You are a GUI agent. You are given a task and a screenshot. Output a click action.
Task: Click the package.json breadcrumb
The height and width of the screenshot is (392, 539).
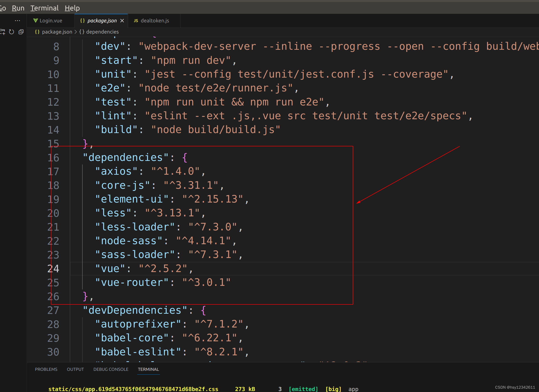[x=57, y=32]
